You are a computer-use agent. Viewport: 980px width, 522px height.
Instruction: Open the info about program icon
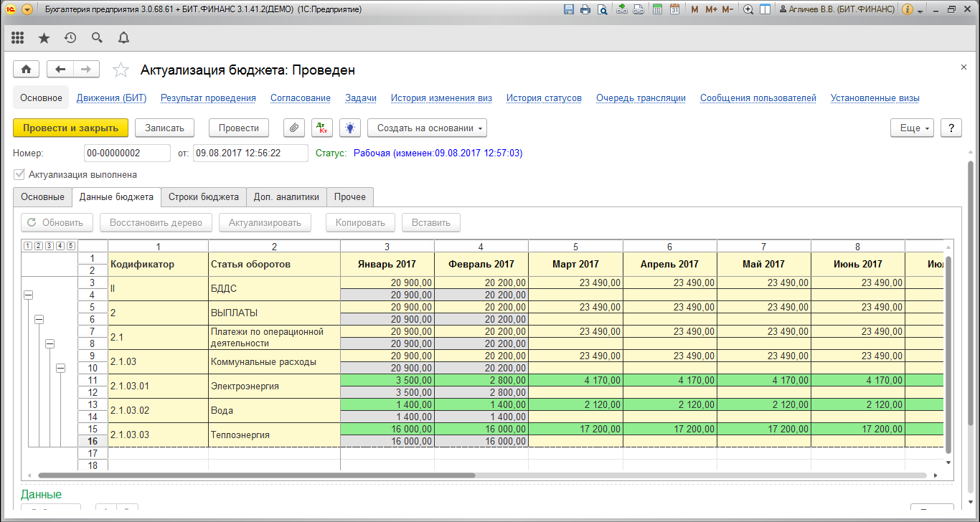[907, 9]
